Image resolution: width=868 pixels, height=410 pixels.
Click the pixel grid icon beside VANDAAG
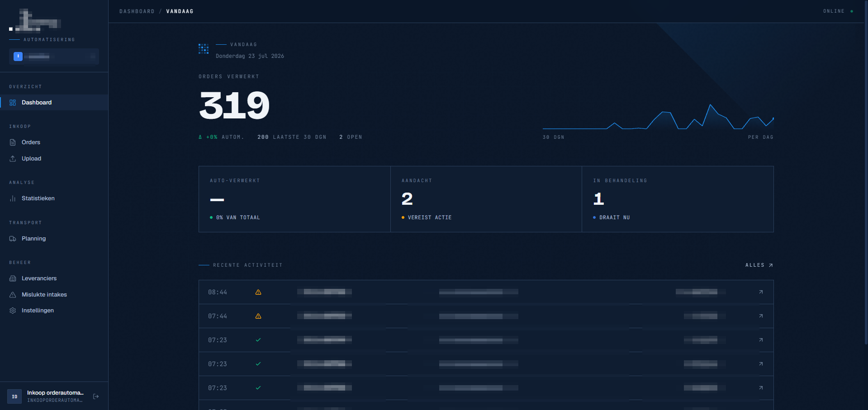[204, 49]
